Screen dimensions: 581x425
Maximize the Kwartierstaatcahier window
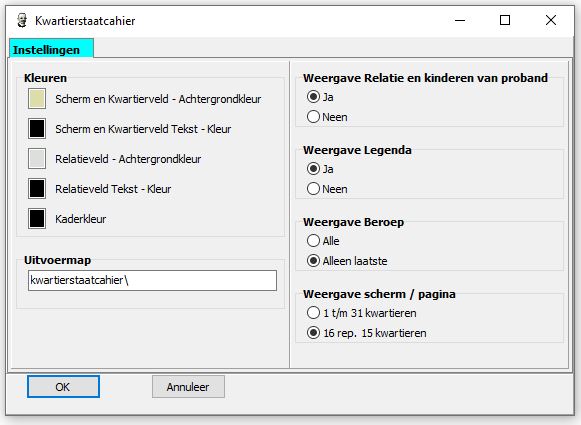pyautogui.click(x=505, y=20)
